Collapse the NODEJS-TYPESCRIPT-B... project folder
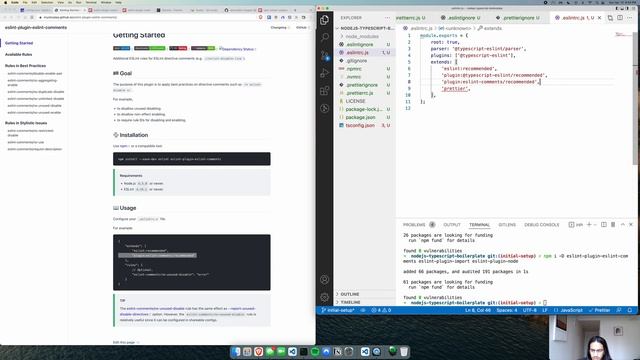This screenshot has width=640, height=360. tap(365, 28)
